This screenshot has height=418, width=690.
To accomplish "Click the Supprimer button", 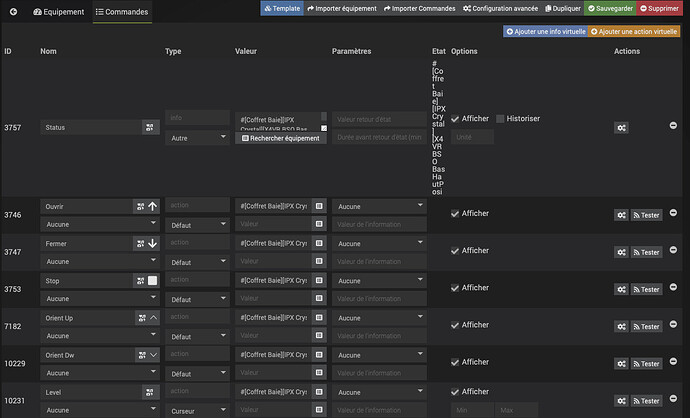I will point(659,8).
